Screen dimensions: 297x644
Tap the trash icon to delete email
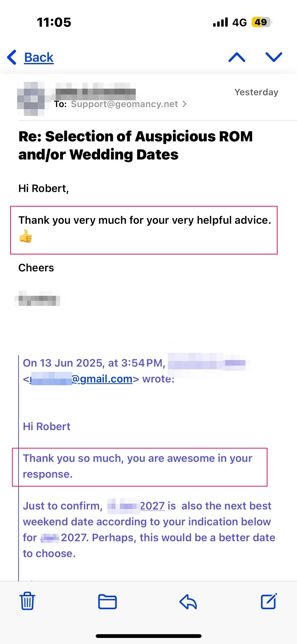tap(27, 601)
